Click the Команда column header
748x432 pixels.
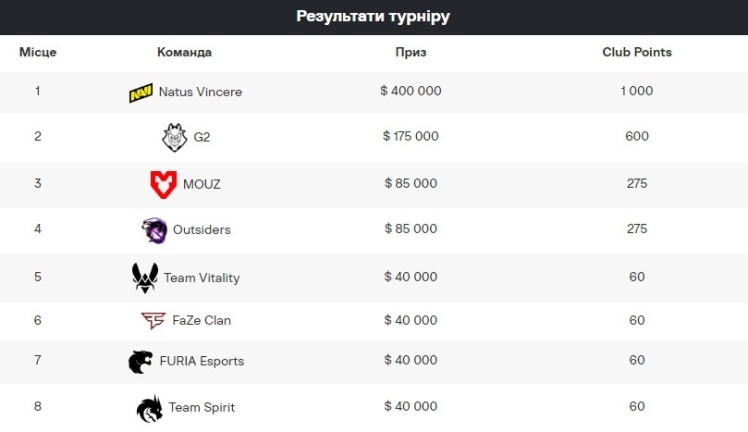tap(185, 52)
